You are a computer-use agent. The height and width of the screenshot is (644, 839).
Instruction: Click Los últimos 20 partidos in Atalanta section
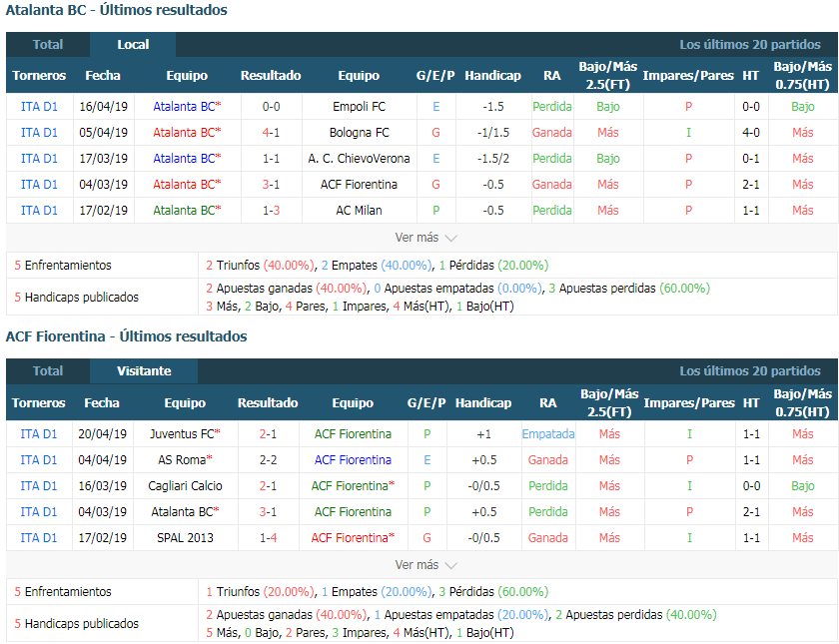tap(750, 44)
